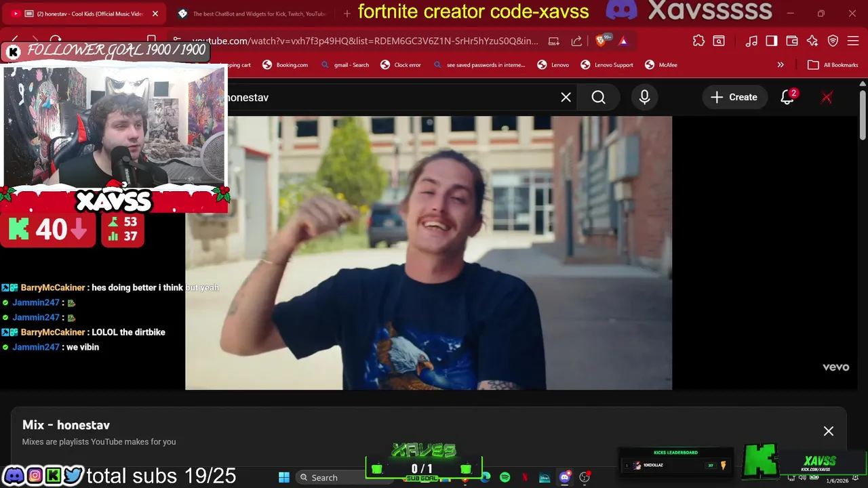
Task: Open OBS Studio from taskbar
Action: pos(585,477)
